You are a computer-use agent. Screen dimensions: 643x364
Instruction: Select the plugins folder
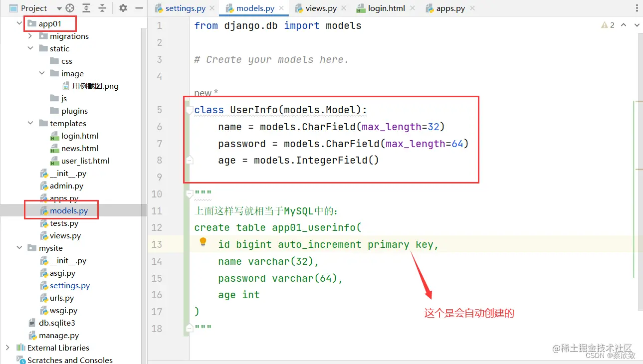[x=69, y=111]
